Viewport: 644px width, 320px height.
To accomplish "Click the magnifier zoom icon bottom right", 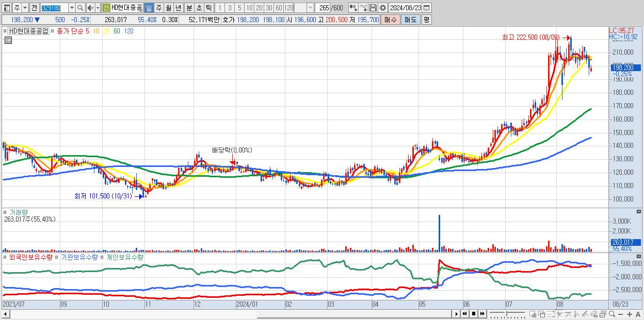I will pos(612,314).
